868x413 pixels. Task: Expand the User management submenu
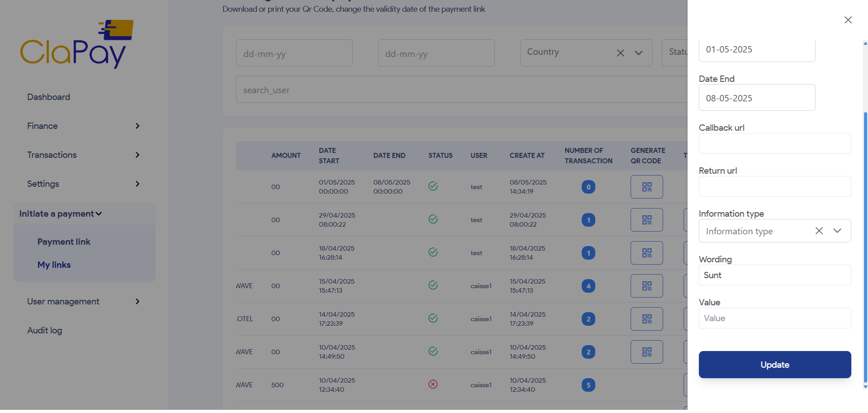tap(84, 302)
